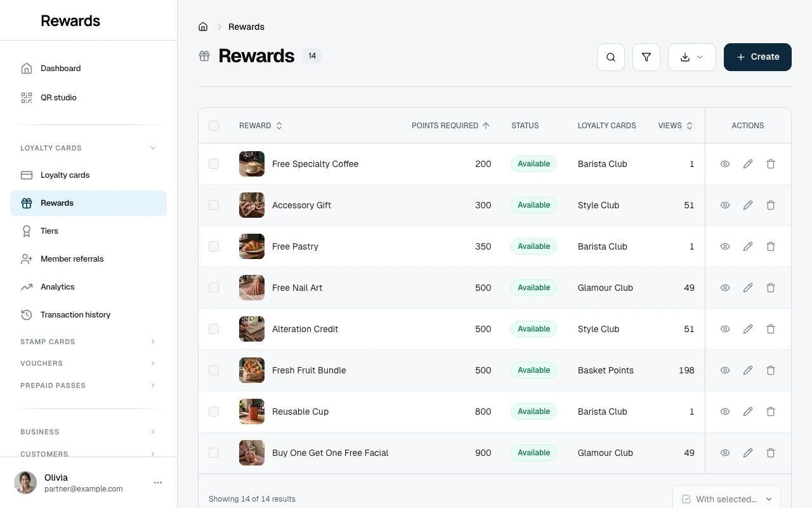
Task: View the Free Nail Art reward
Action: point(725,288)
